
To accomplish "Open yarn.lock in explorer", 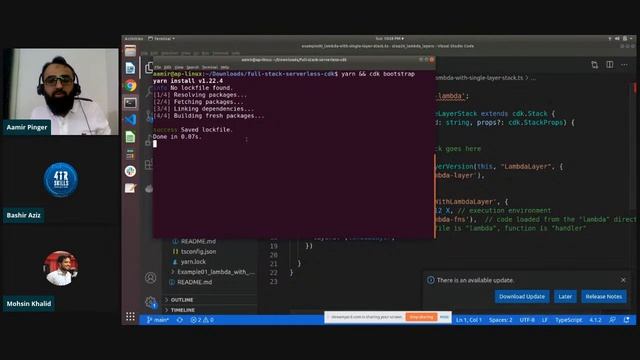I will (x=193, y=262).
